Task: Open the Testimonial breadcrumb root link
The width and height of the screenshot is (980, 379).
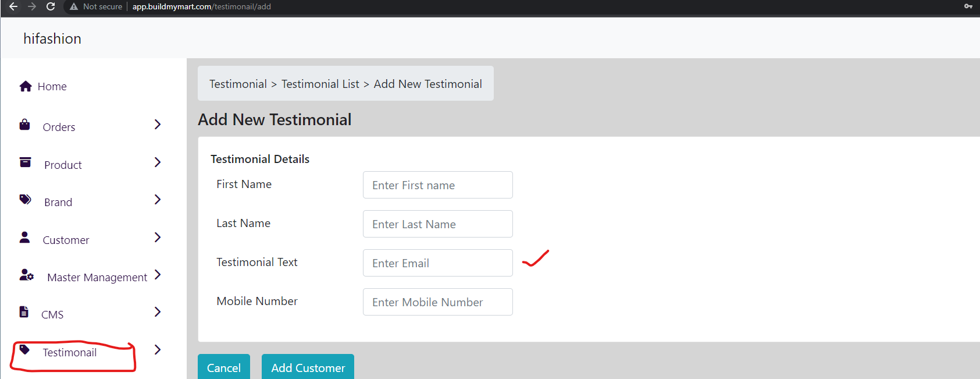Action: (238, 84)
